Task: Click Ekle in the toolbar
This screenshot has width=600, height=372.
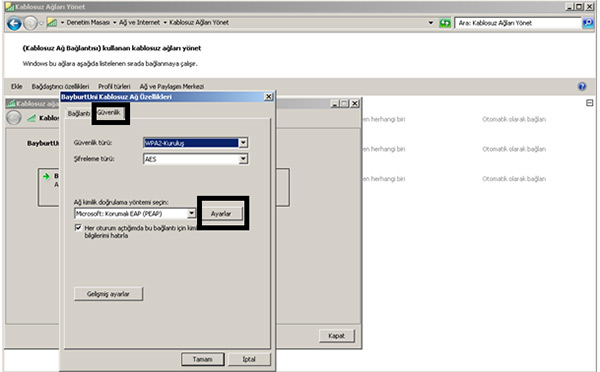Action: point(16,86)
